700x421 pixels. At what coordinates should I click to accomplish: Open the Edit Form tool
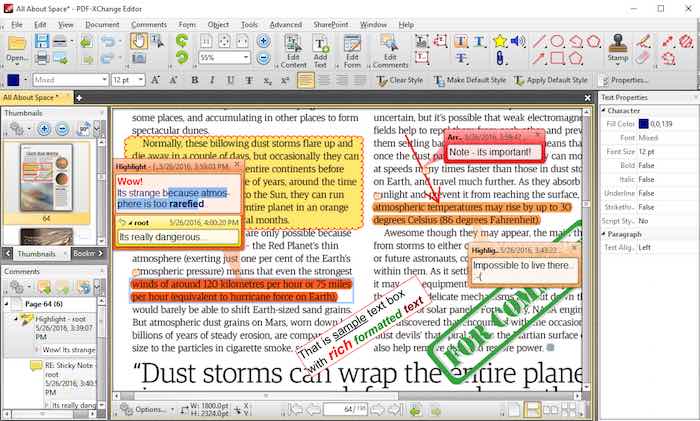352,51
